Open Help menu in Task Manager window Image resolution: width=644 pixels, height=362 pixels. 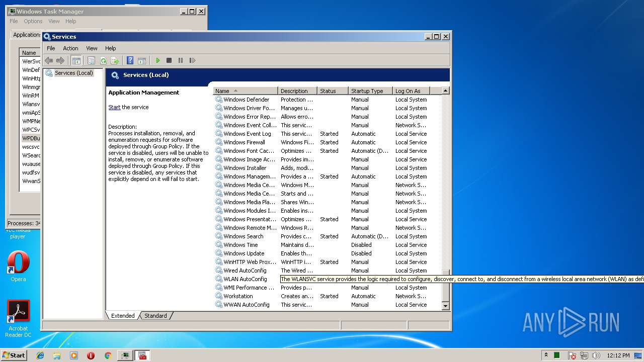tap(71, 21)
